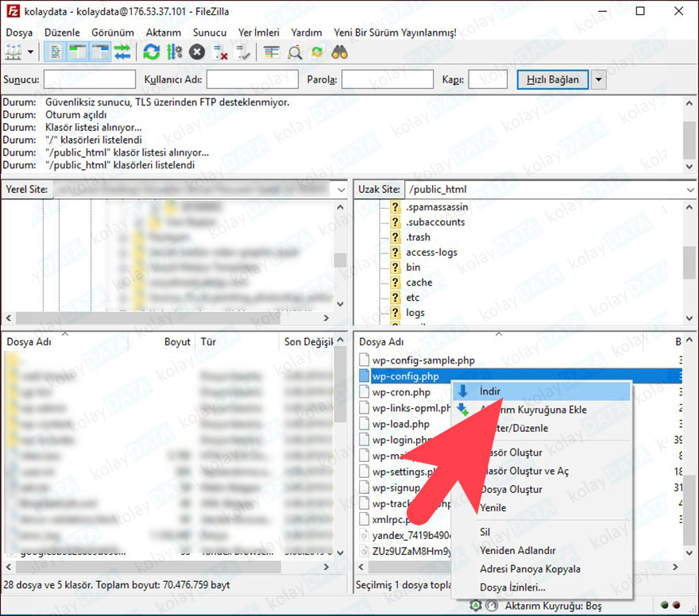Open the Aktarım menu

click(x=163, y=33)
